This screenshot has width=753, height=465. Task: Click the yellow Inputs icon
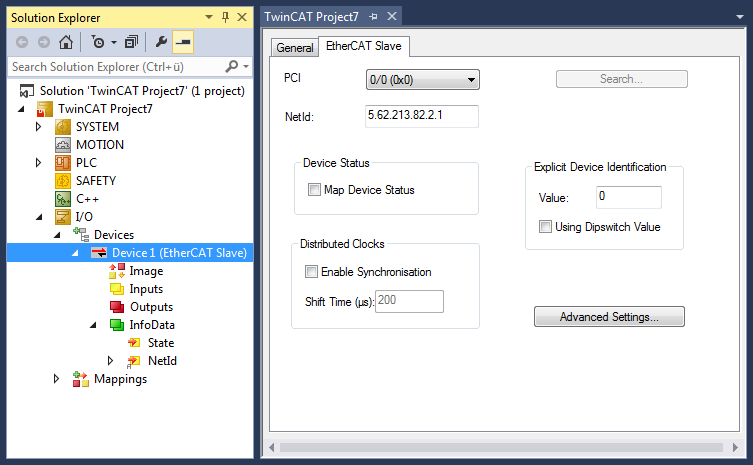point(117,289)
